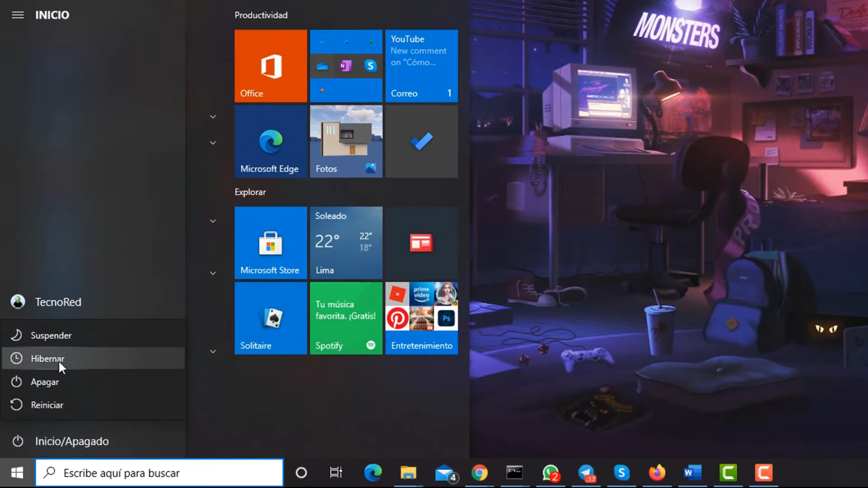Click the Windows Start button
Image resolution: width=868 pixels, height=488 pixels.
(17, 473)
